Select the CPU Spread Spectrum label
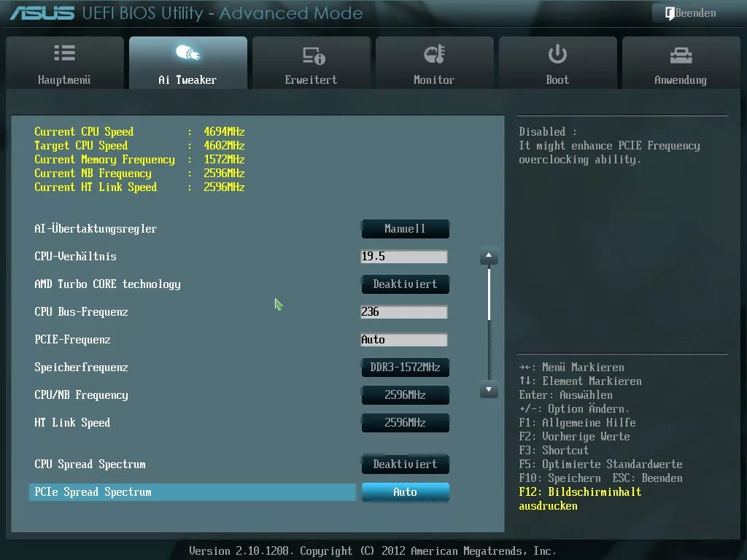The image size is (747, 560). point(90,464)
